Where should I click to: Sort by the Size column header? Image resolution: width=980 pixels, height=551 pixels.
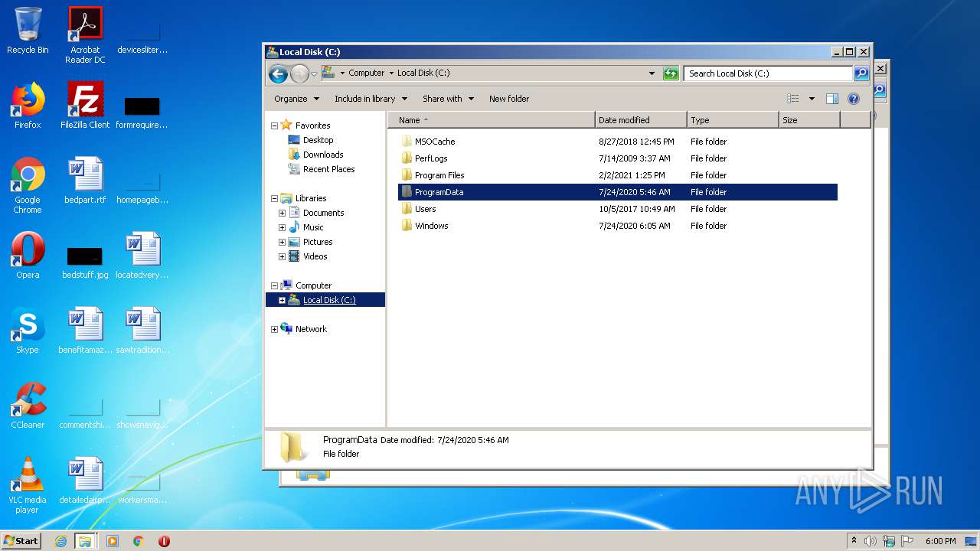pos(809,120)
